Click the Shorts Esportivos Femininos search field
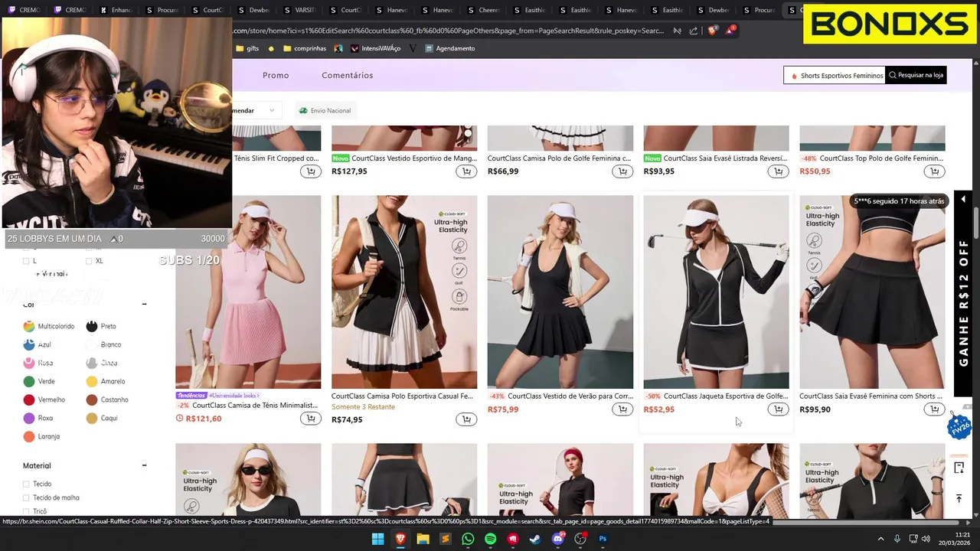980x551 pixels. [835, 75]
